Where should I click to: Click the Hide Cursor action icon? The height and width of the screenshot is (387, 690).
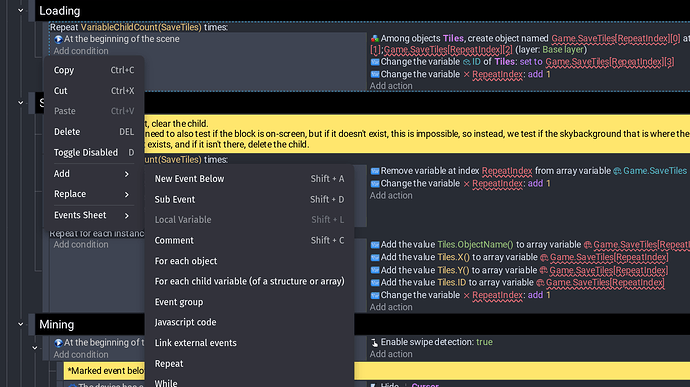click(374, 385)
